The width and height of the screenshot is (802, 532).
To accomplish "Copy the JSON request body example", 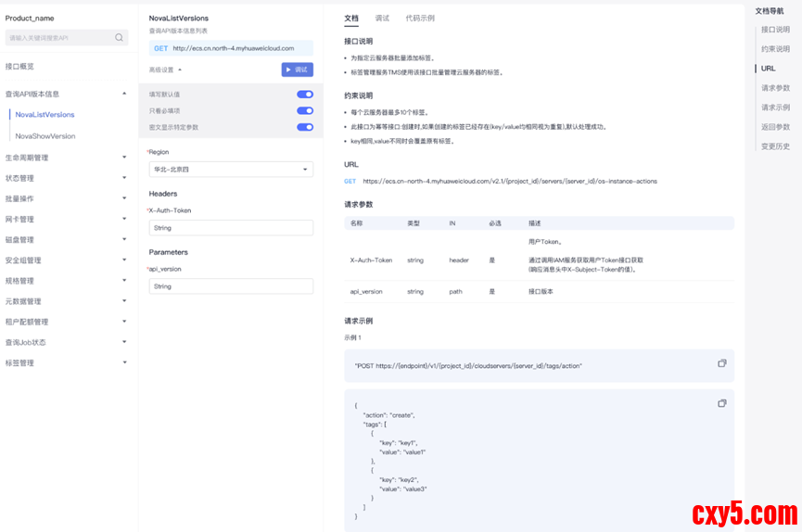I will click(x=722, y=403).
